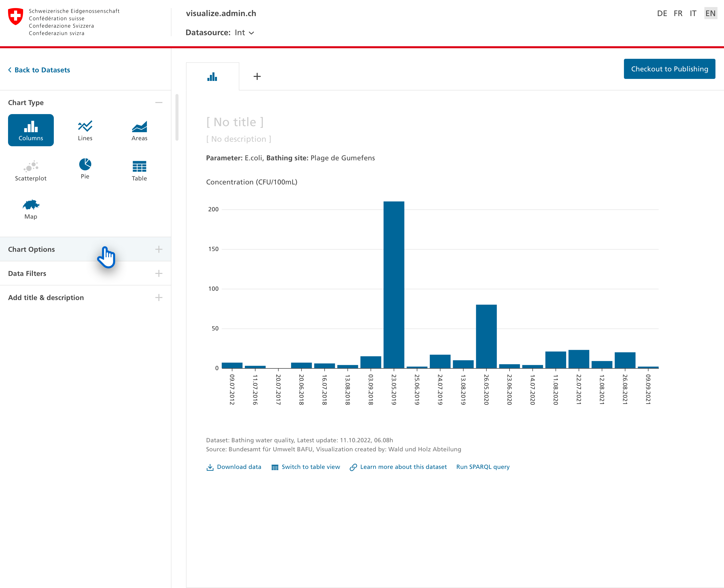Screen dimensions: 724x588
Task: Select the Columns chart type
Action: click(31, 130)
